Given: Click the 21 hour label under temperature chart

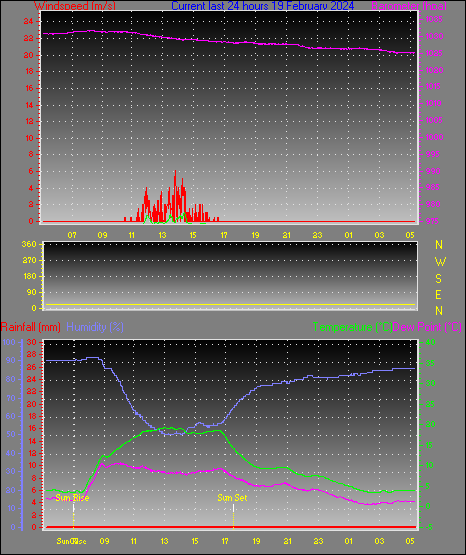Looking at the screenshot, I should point(287,541).
